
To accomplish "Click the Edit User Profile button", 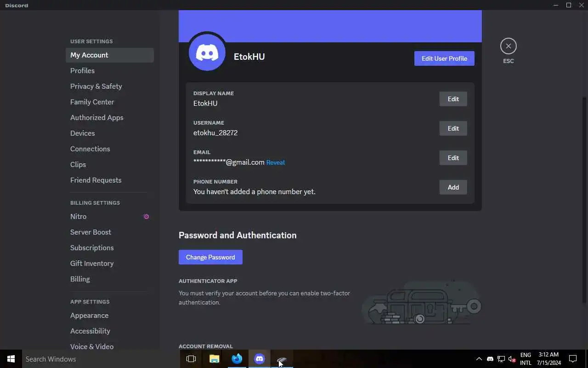I will pyautogui.click(x=444, y=58).
